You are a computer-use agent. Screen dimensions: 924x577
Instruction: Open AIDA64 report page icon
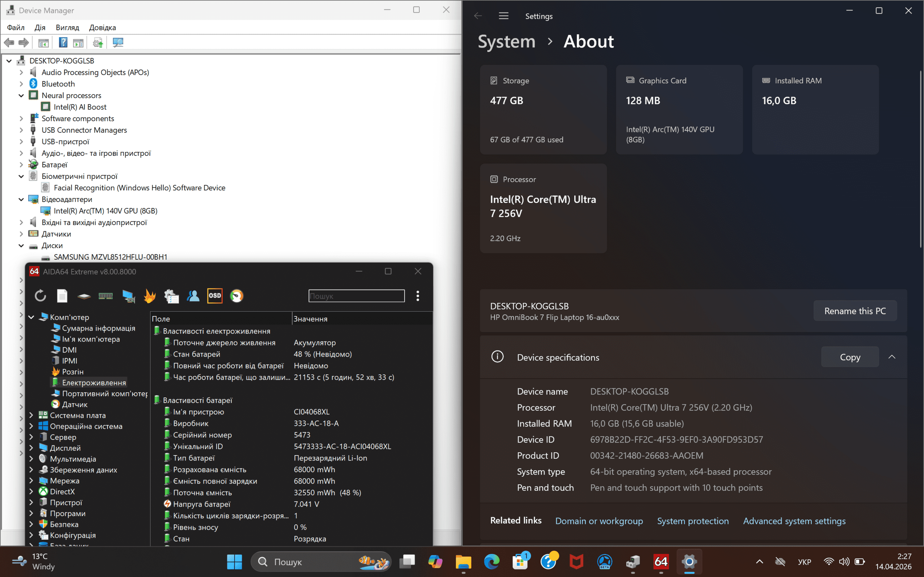62,296
